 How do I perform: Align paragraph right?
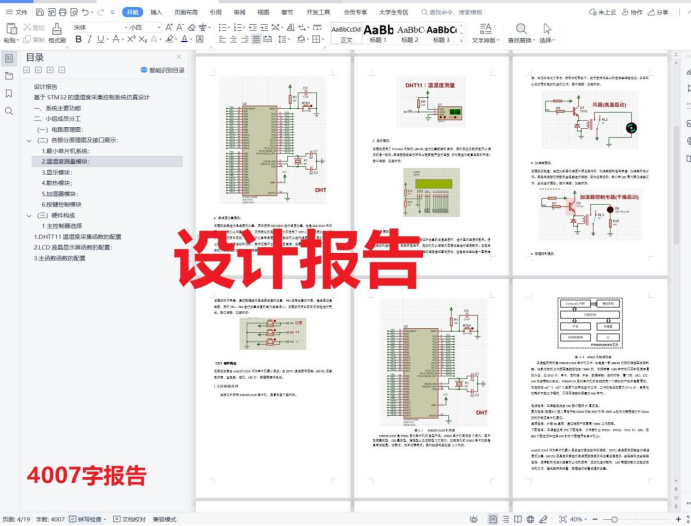[x=245, y=39]
